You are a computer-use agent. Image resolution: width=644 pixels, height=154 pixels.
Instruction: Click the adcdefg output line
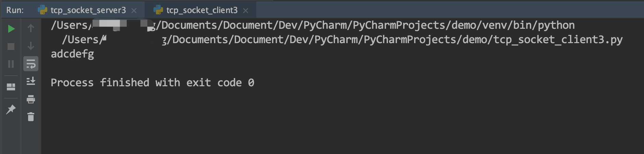pyautogui.click(x=72, y=54)
